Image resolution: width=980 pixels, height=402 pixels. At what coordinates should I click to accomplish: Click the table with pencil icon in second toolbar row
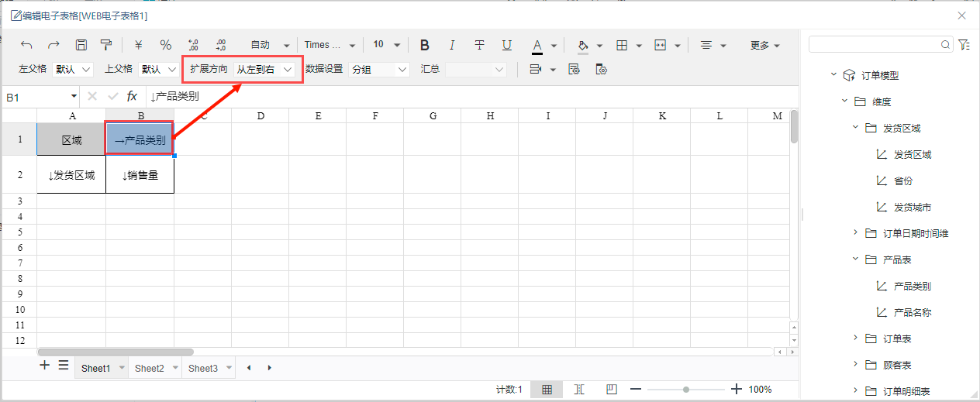coord(575,69)
